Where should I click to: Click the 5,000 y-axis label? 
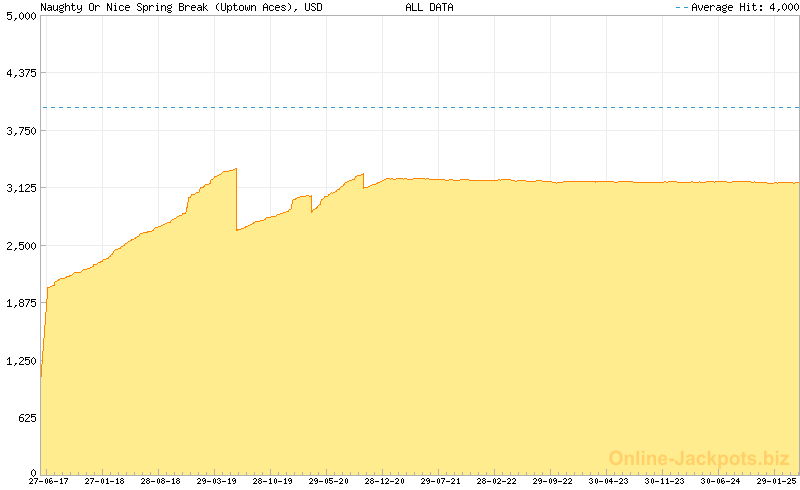(20, 16)
